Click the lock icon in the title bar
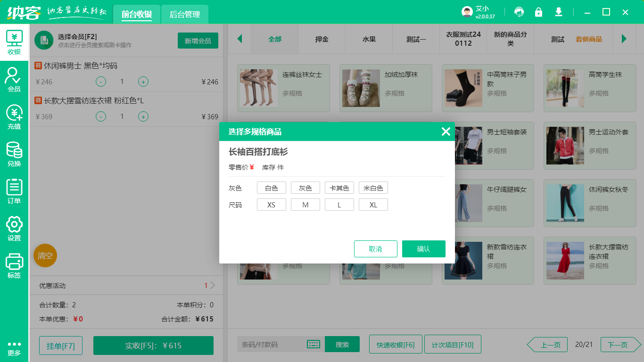This screenshot has width=644, height=362. (539, 12)
